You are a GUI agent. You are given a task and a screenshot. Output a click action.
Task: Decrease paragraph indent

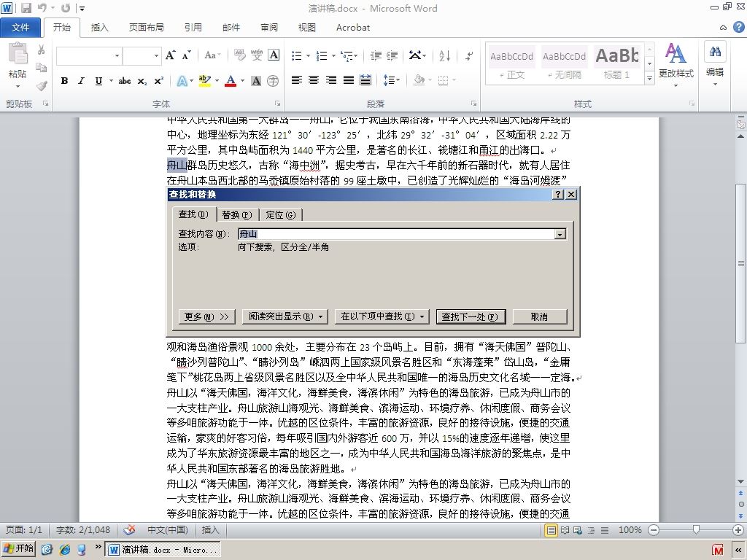(376, 55)
